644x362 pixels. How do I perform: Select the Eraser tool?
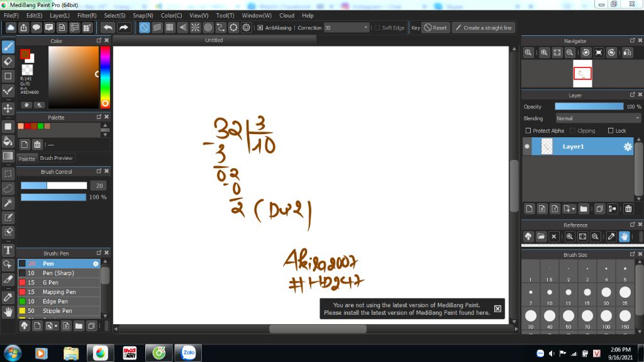[8, 61]
